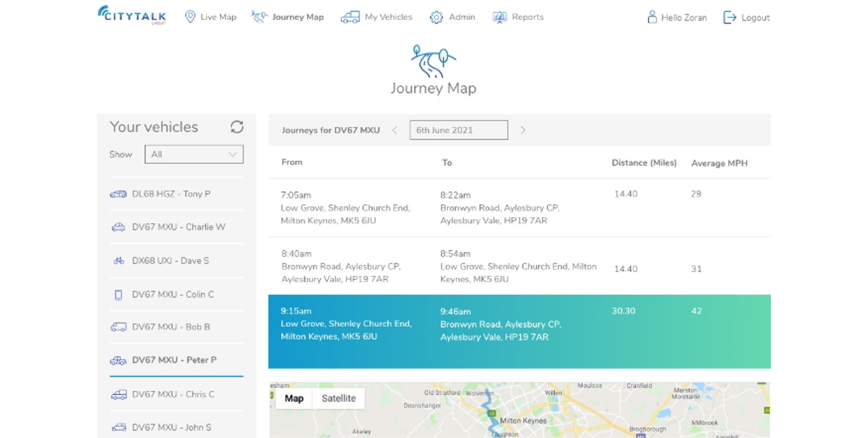Go to next day with right chevron
868x438 pixels.
[x=523, y=130]
